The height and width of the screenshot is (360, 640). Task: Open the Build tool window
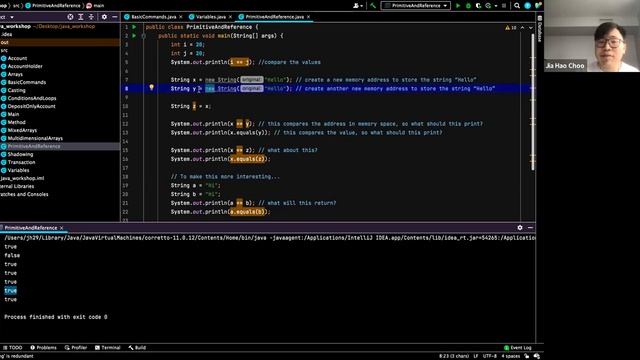pyautogui.click(x=137, y=348)
